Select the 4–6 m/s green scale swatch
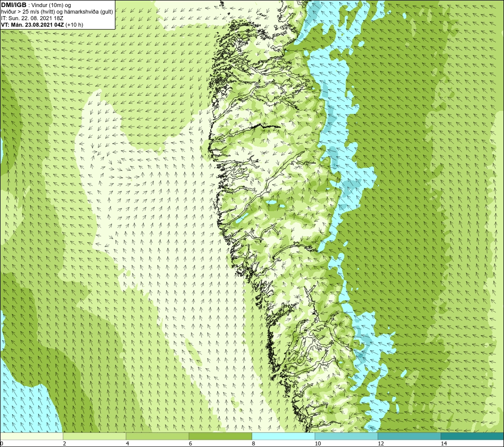The width and height of the screenshot is (504, 447). click(157, 436)
